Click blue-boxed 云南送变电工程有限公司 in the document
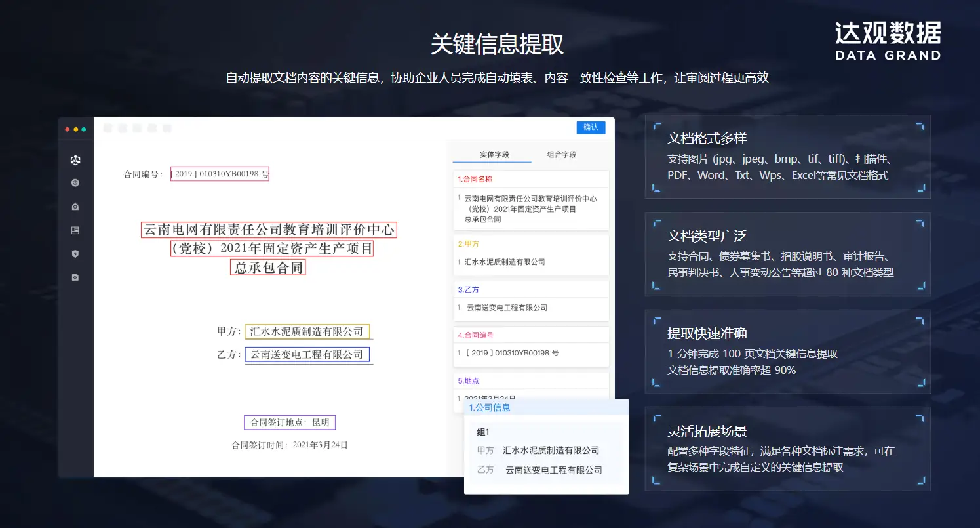980x528 pixels. pos(307,355)
